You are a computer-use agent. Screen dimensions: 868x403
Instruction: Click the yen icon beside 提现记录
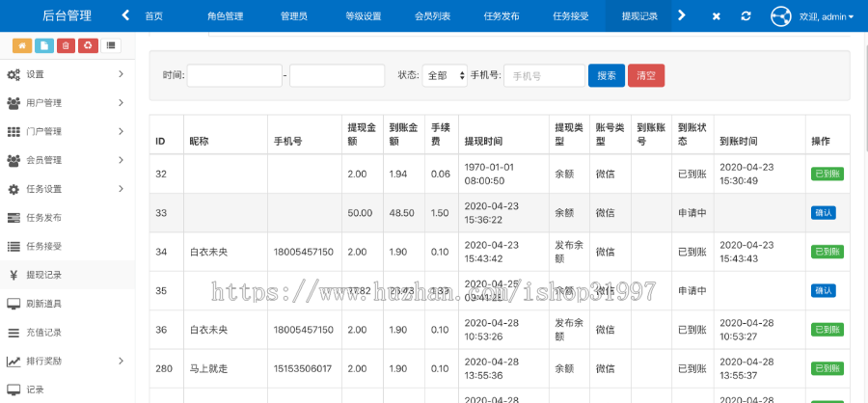coord(14,275)
